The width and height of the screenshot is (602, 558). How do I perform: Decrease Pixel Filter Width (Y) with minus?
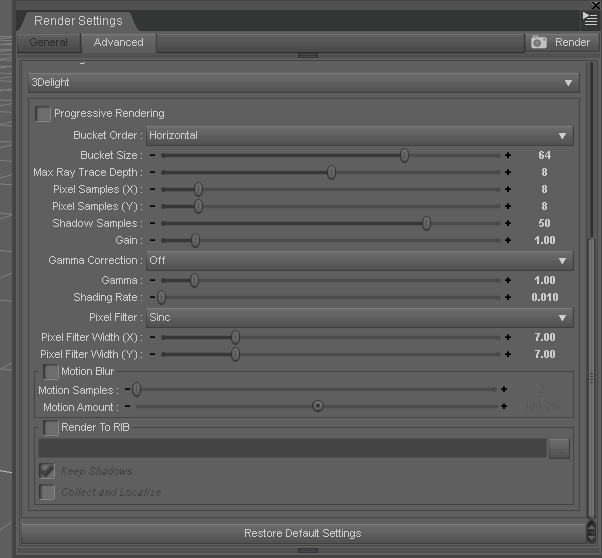coord(152,354)
